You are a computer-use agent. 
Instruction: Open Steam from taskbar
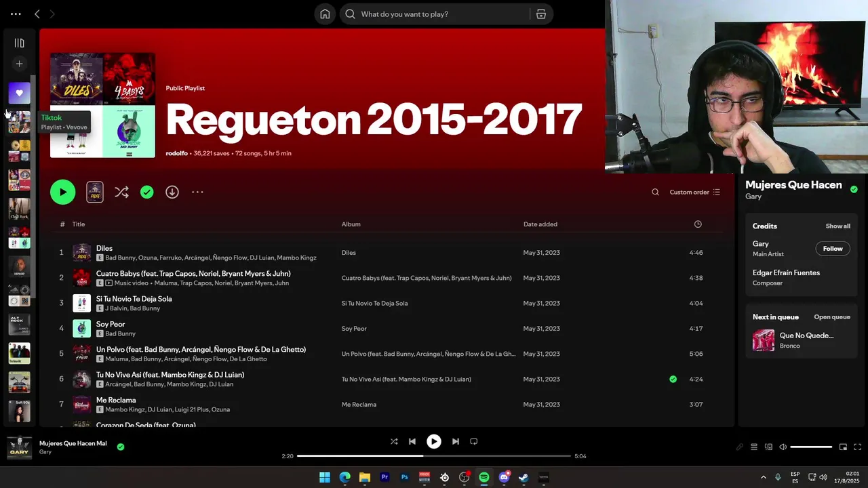point(524,477)
